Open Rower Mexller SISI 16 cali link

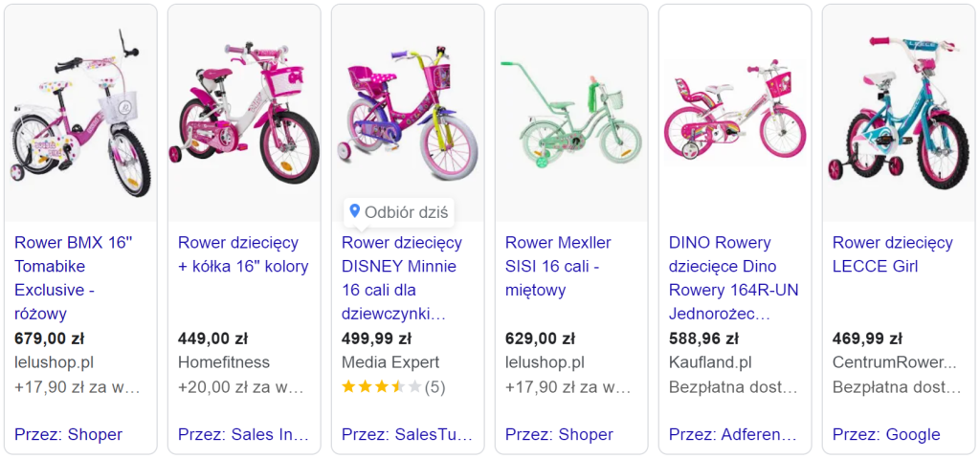(x=558, y=266)
